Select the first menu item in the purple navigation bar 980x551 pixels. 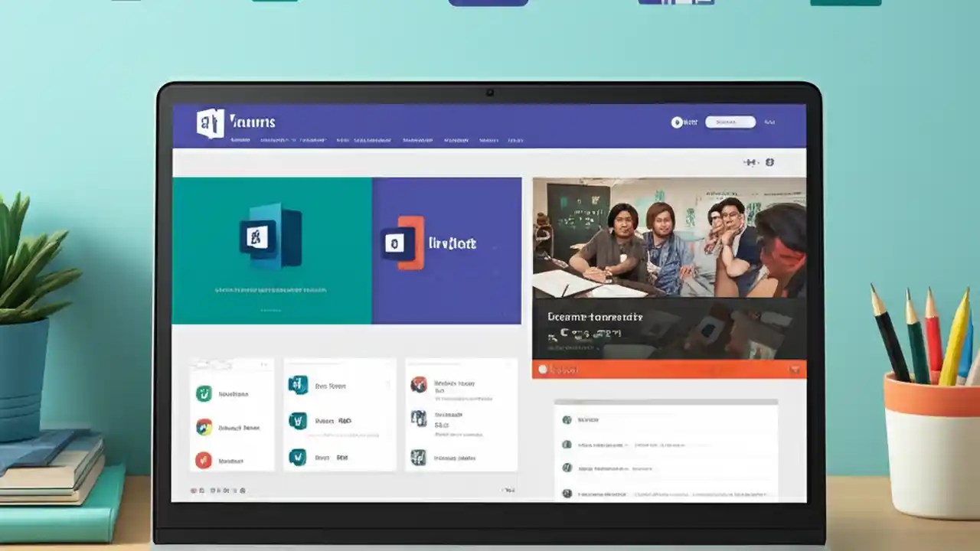coord(240,140)
